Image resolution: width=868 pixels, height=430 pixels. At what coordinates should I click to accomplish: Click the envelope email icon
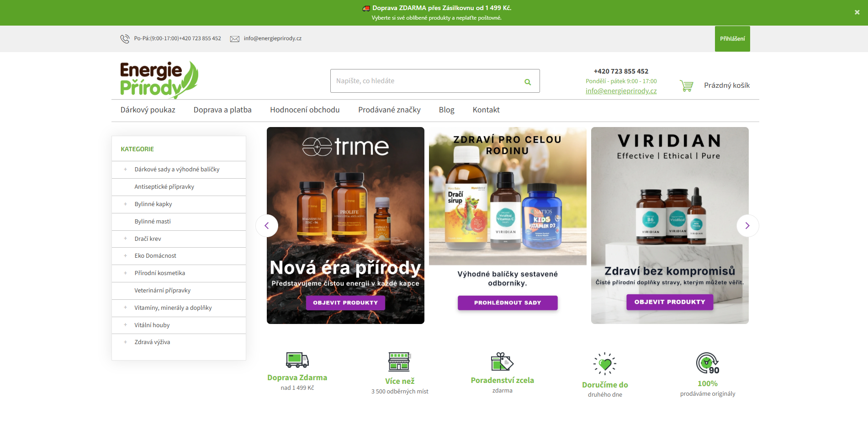pos(235,39)
